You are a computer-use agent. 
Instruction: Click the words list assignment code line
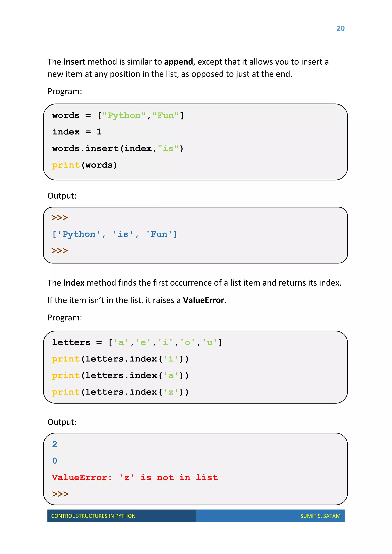[x=118, y=116]
